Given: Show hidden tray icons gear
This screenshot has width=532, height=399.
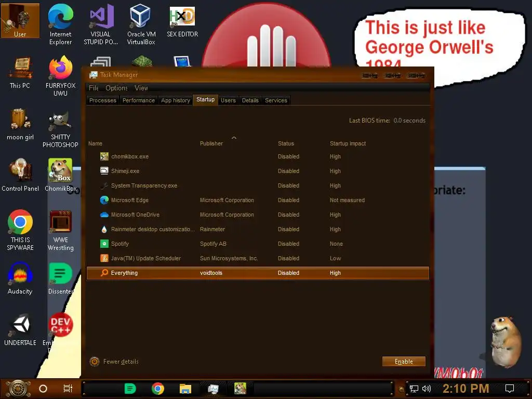Looking at the screenshot, I should [x=402, y=389].
